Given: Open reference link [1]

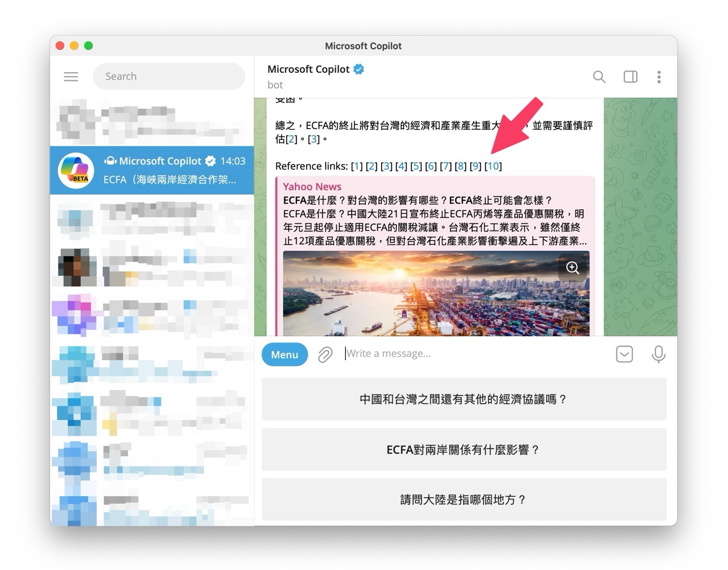Looking at the screenshot, I should coord(357,166).
